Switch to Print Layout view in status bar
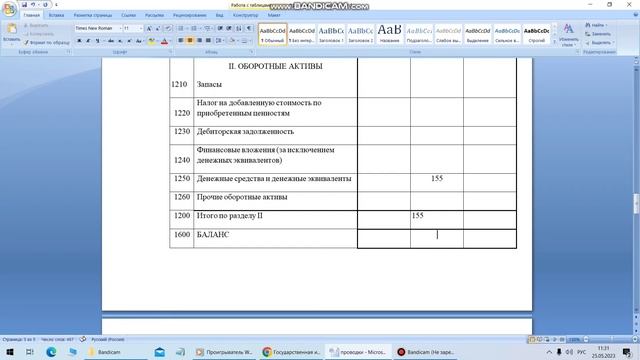The image size is (640, 360). (x=532, y=339)
